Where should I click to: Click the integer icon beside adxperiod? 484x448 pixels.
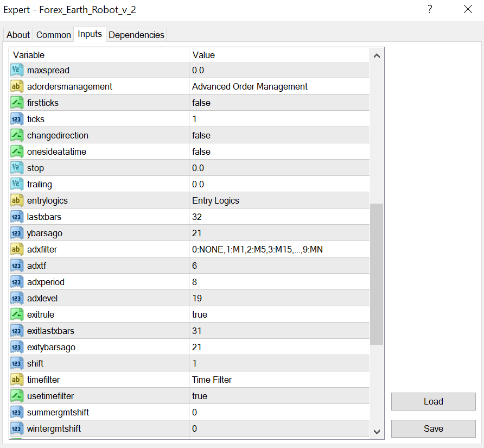click(17, 282)
